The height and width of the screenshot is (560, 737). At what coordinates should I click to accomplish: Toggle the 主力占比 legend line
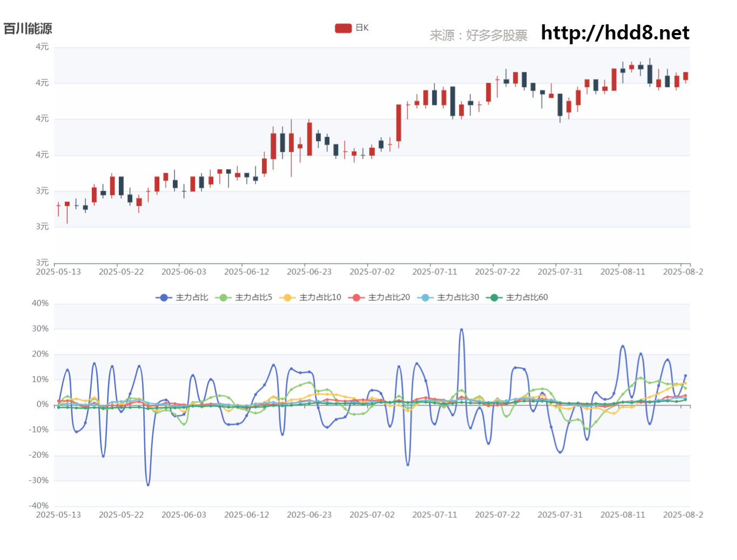(182, 298)
